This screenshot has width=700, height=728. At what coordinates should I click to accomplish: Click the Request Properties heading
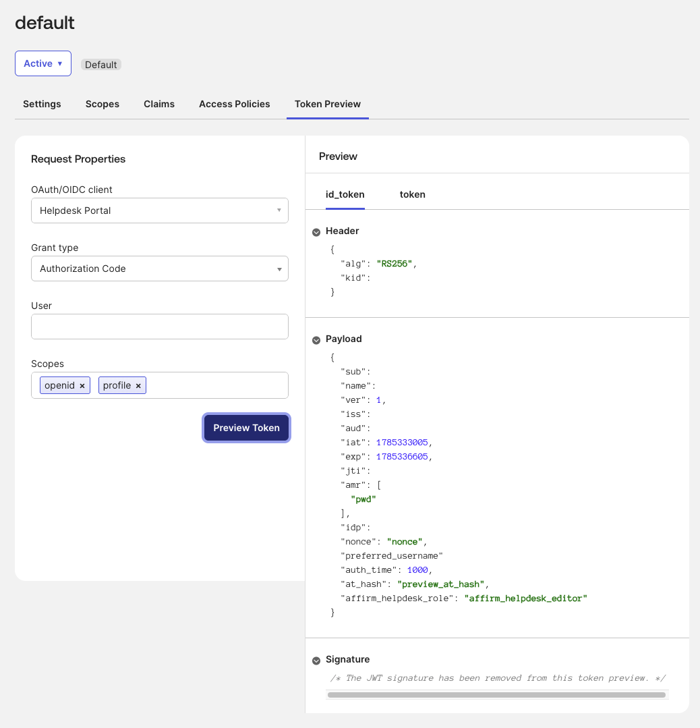[78, 159]
